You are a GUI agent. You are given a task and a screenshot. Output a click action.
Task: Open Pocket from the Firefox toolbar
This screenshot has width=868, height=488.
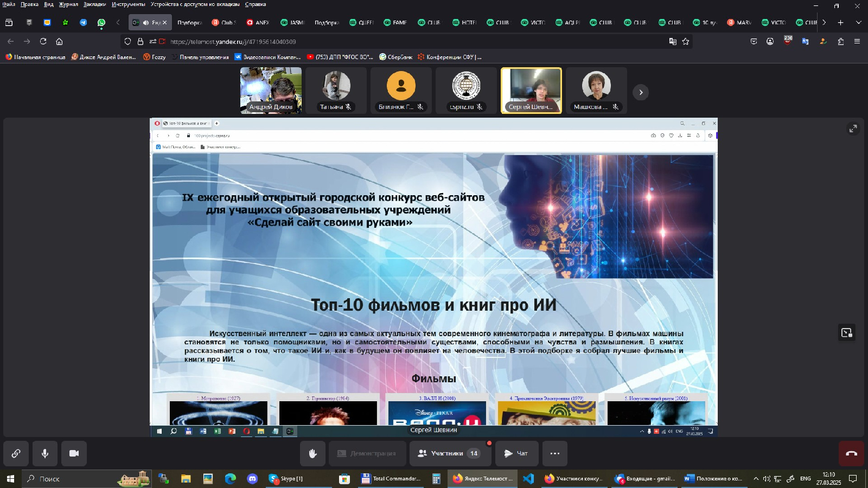pyautogui.click(x=754, y=41)
